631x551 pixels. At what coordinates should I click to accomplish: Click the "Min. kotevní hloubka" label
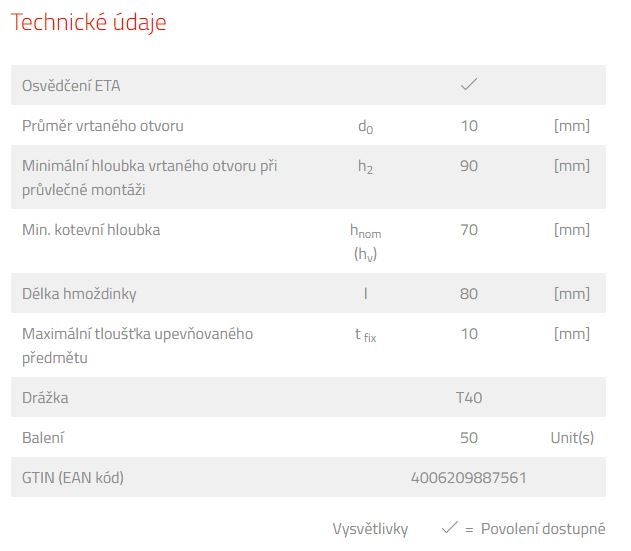(x=91, y=230)
